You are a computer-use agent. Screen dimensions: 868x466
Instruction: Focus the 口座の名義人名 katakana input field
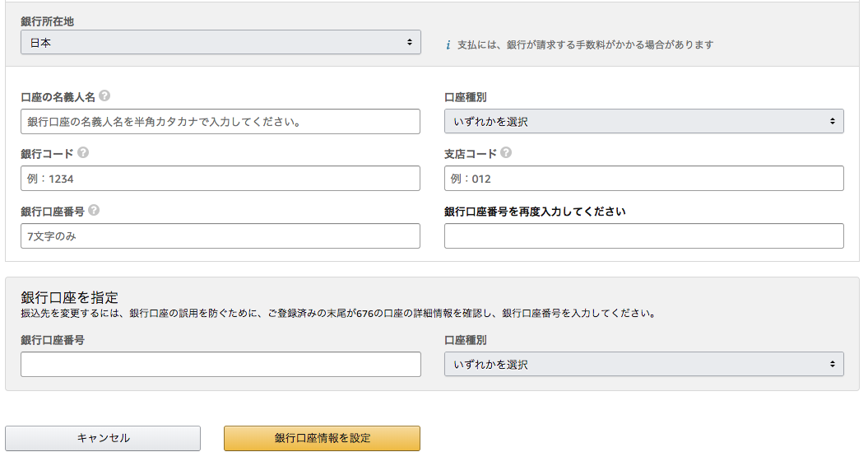[220, 121]
